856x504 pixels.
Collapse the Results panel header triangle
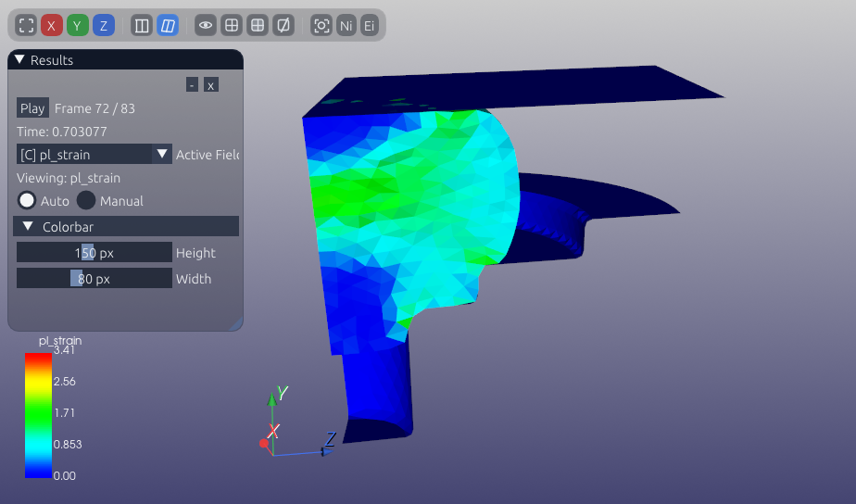pyautogui.click(x=19, y=59)
